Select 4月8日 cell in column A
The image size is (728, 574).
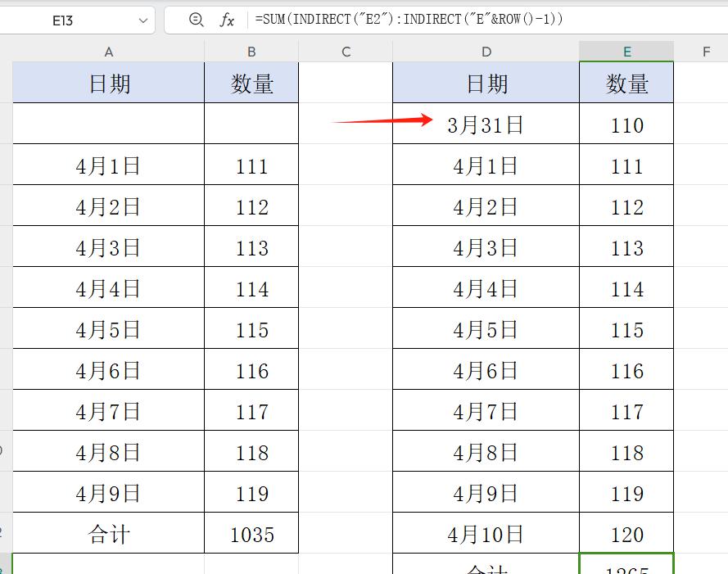pos(109,450)
